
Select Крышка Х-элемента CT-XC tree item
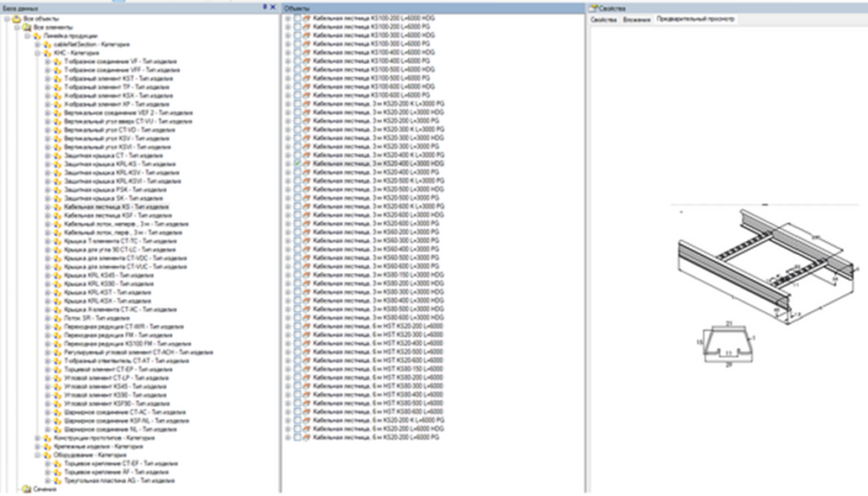click(x=120, y=310)
